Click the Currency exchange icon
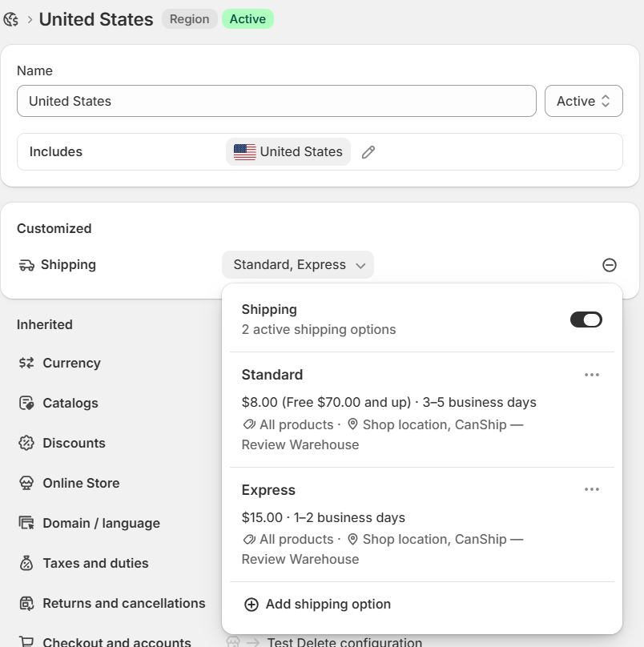Image resolution: width=644 pixels, height=647 pixels. (x=26, y=363)
